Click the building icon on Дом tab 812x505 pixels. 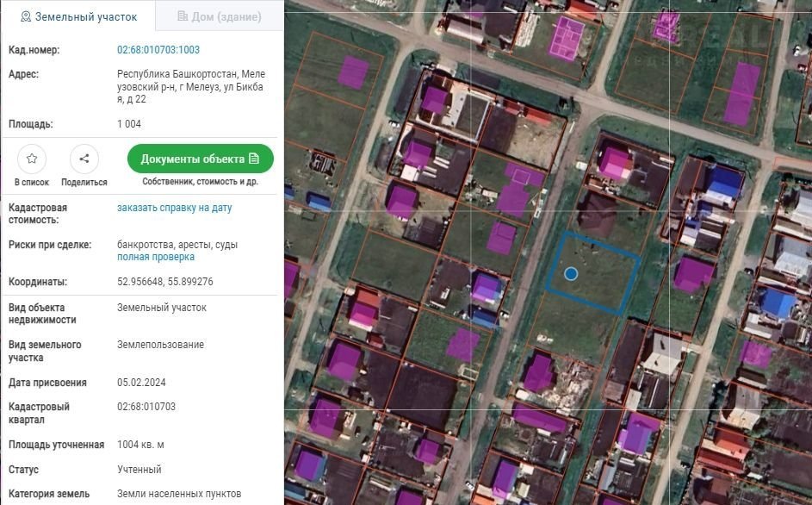(x=182, y=16)
